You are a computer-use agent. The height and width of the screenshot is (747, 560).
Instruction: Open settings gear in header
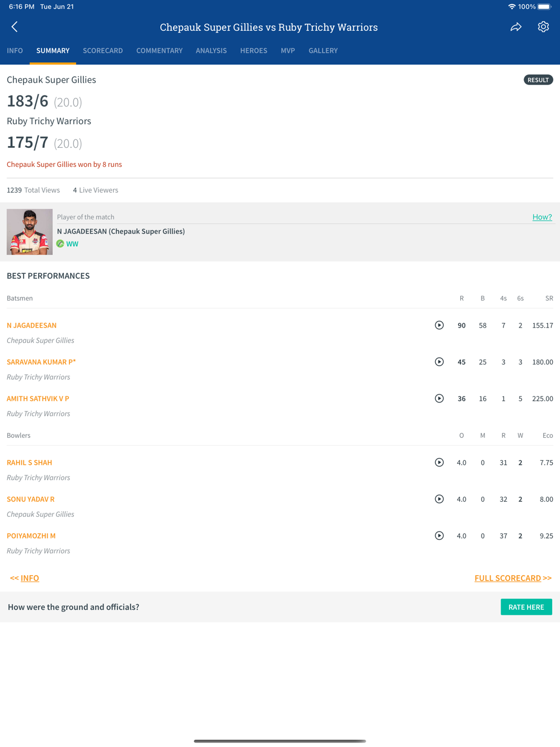click(x=543, y=27)
